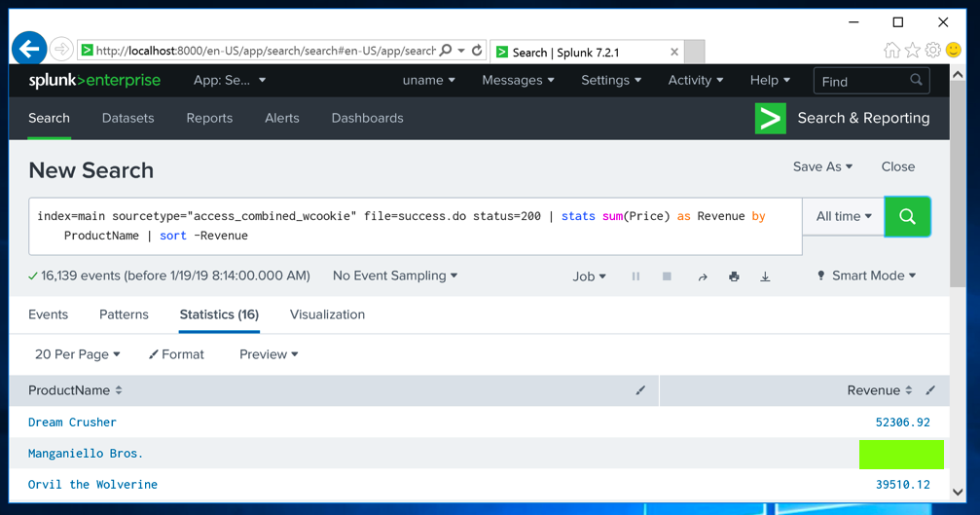Switch to the Visualization tab
The image size is (980, 515).
tap(328, 314)
